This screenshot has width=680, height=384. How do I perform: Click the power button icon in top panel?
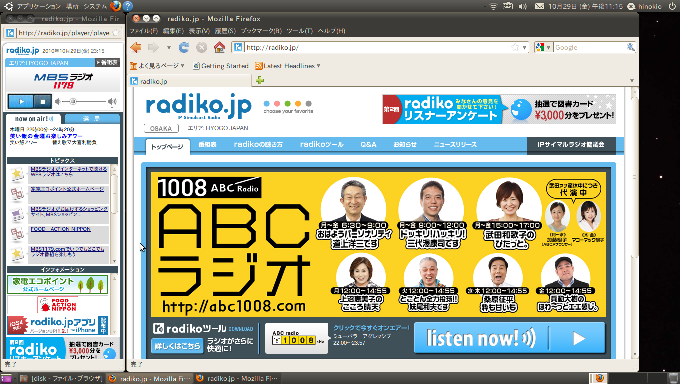[x=672, y=6]
